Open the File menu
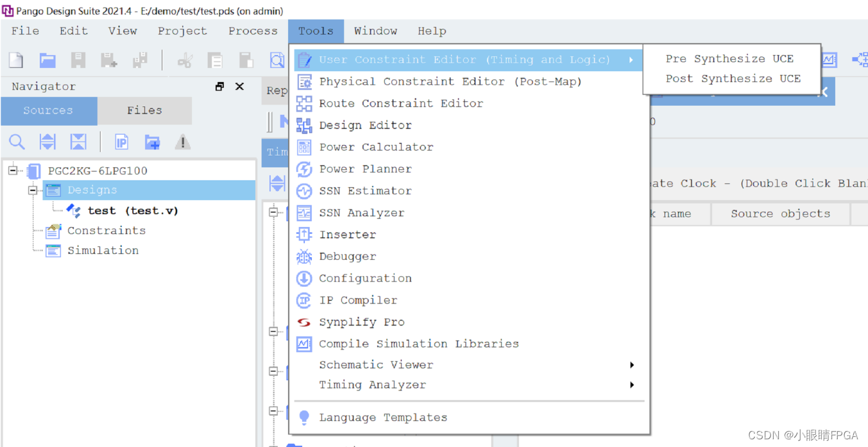The width and height of the screenshot is (868, 447). coord(25,31)
